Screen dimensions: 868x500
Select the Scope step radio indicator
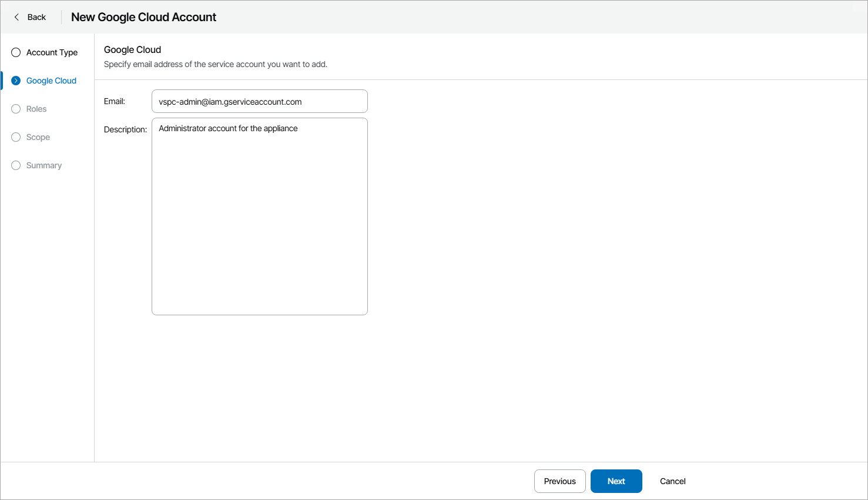point(15,137)
